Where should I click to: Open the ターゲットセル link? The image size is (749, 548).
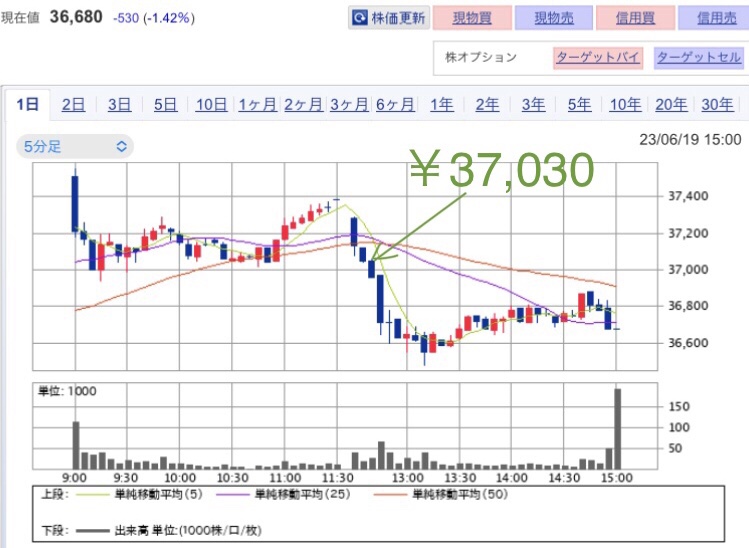[x=699, y=57]
